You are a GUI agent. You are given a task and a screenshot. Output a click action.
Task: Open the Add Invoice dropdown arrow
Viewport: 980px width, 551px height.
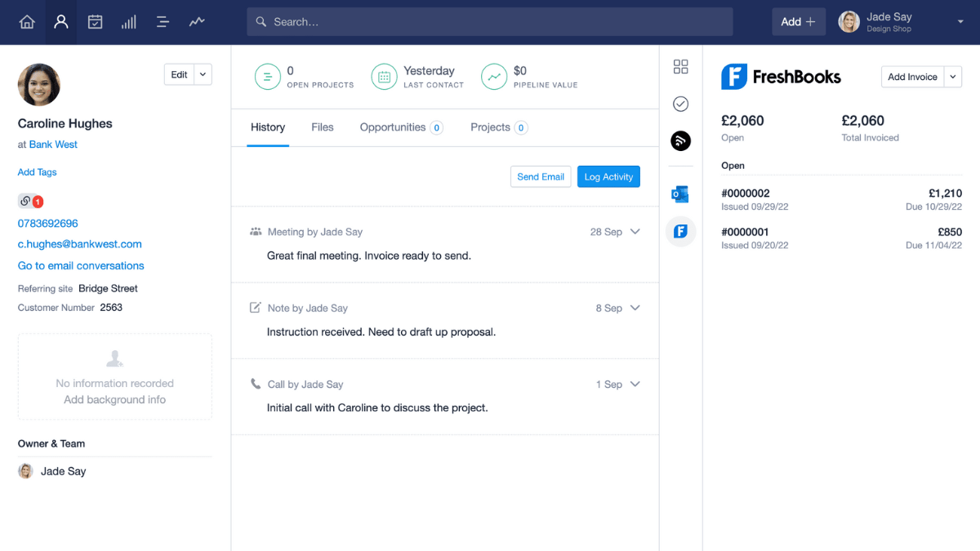tap(952, 76)
